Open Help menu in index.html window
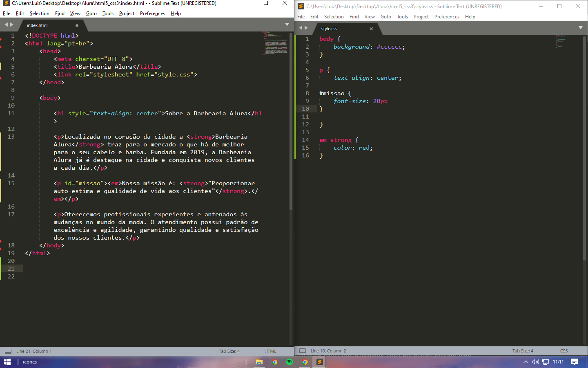588x368 pixels. click(x=176, y=13)
